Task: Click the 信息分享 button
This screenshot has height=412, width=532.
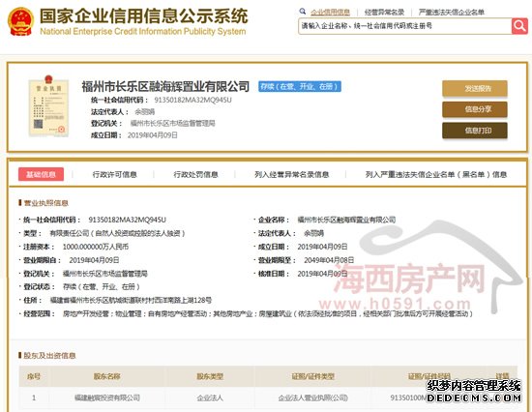Action: pos(475,109)
